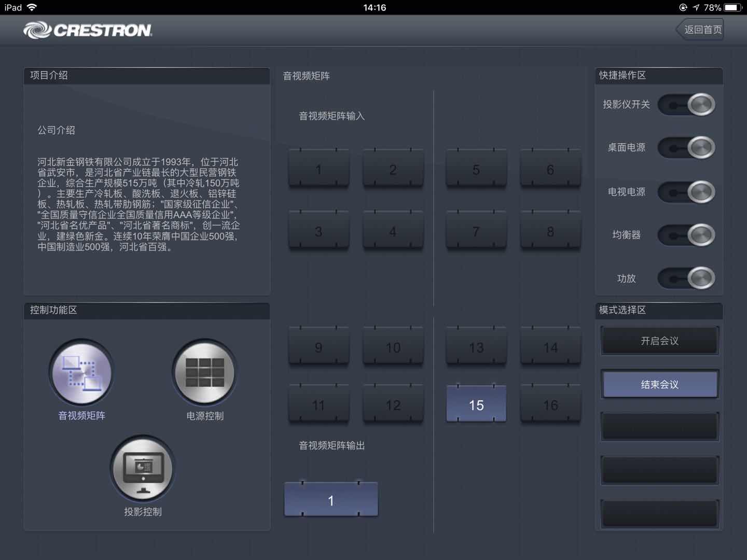Select the 开启会议 start meeting mode
Screen dimensions: 747x560
click(x=659, y=341)
